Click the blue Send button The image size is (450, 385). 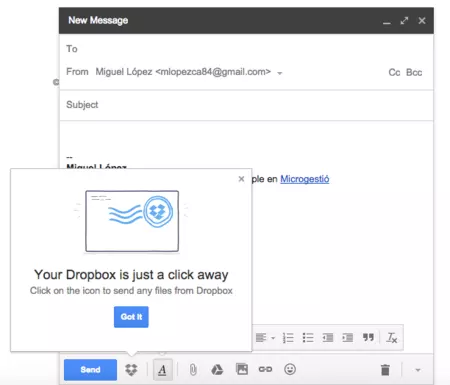tap(90, 370)
